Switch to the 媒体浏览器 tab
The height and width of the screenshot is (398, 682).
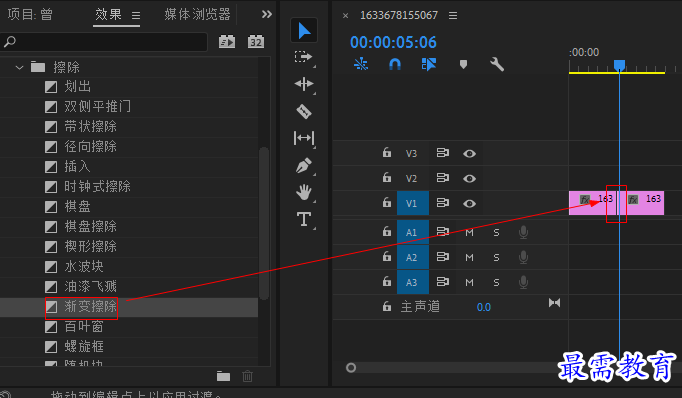pyautogui.click(x=197, y=14)
